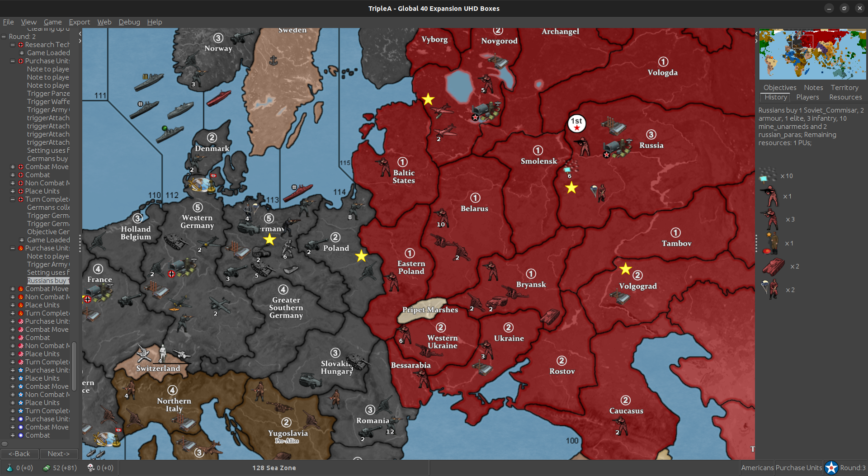Expand the Chinese Combat Move node

coord(13,427)
